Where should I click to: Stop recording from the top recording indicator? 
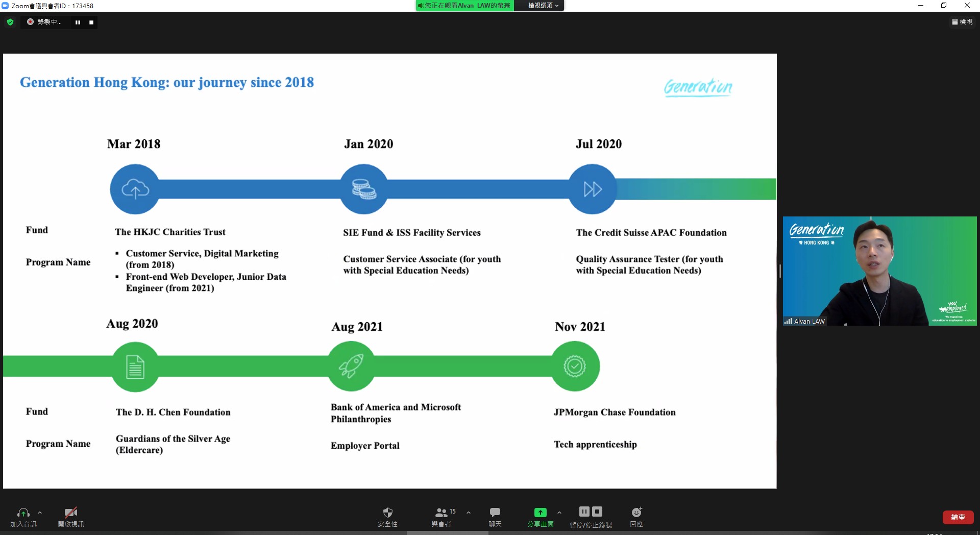point(91,22)
